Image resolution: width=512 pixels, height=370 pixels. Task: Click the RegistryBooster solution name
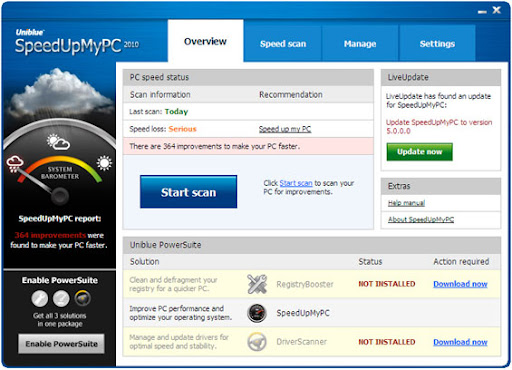[x=305, y=284]
